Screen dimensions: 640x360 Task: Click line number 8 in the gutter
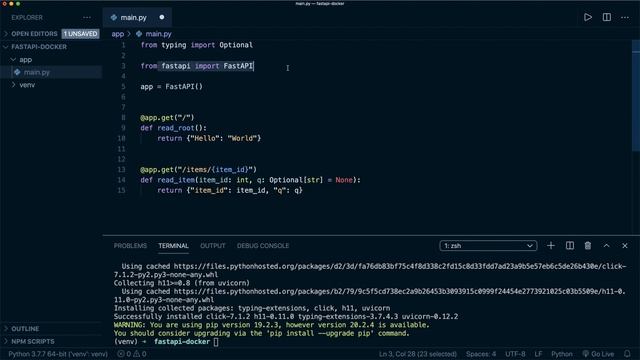click(x=123, y=118)
